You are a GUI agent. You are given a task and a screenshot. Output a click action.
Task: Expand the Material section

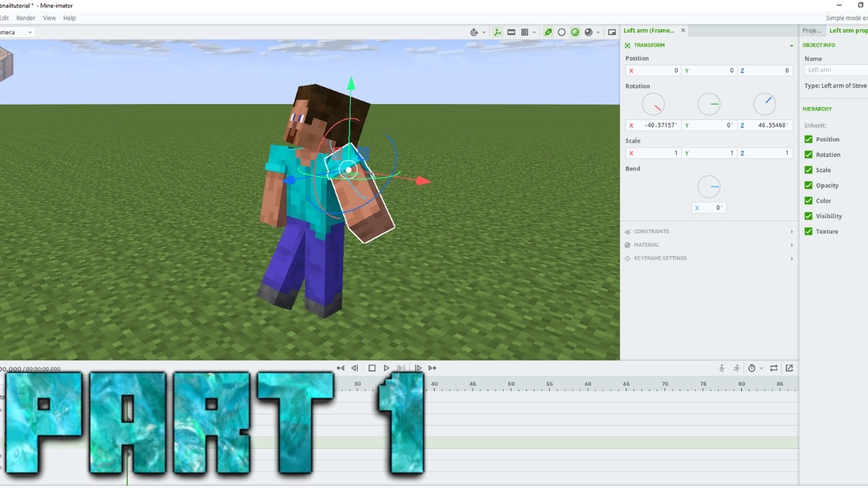[709, 245]
